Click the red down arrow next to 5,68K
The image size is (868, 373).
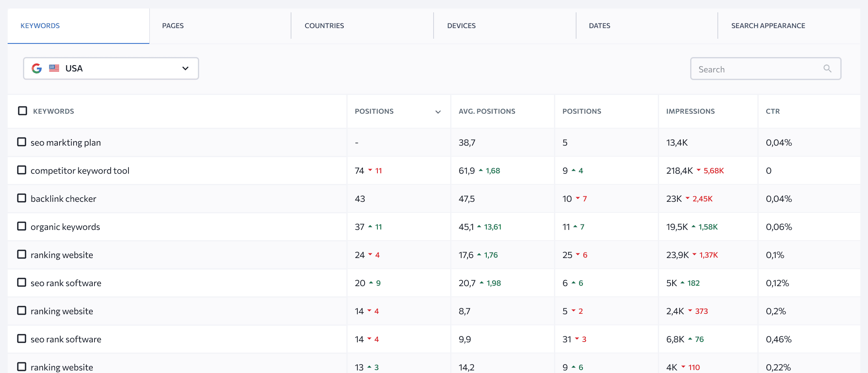pyautogui.click(x=699, y=170)
